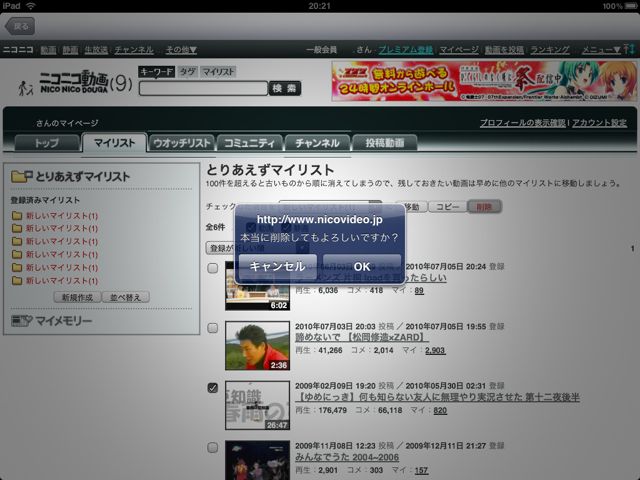Tap the Wi-Fi icon in status bar
Image resolution: width=640 pixels, height=480 pixels.
point(31,6)
